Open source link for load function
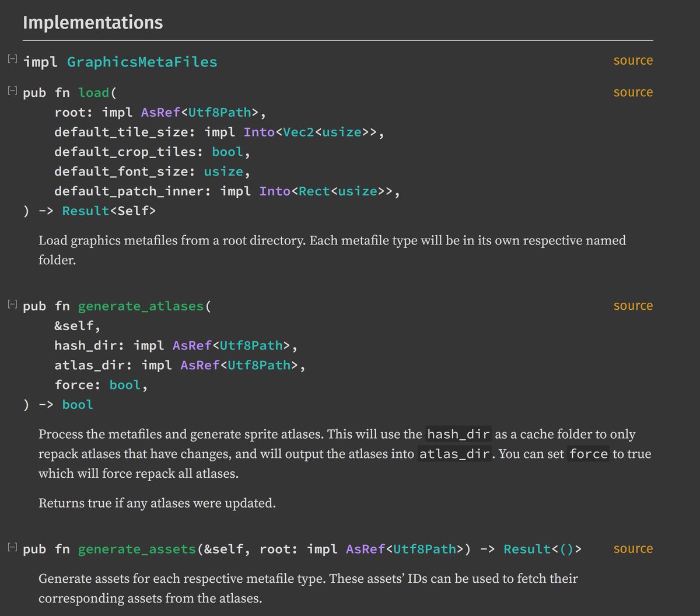Viewport: 700px width, 616px height. [633, 92]
